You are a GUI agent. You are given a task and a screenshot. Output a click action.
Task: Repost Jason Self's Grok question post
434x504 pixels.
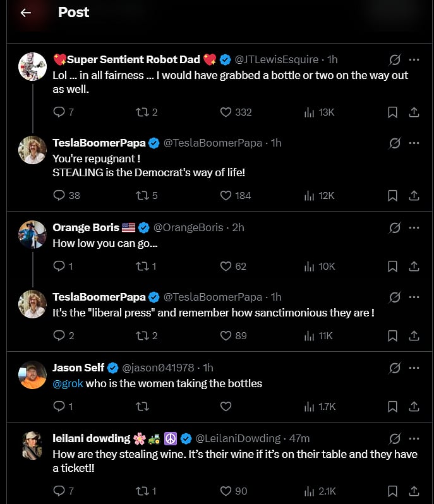[x=142, y=407]
